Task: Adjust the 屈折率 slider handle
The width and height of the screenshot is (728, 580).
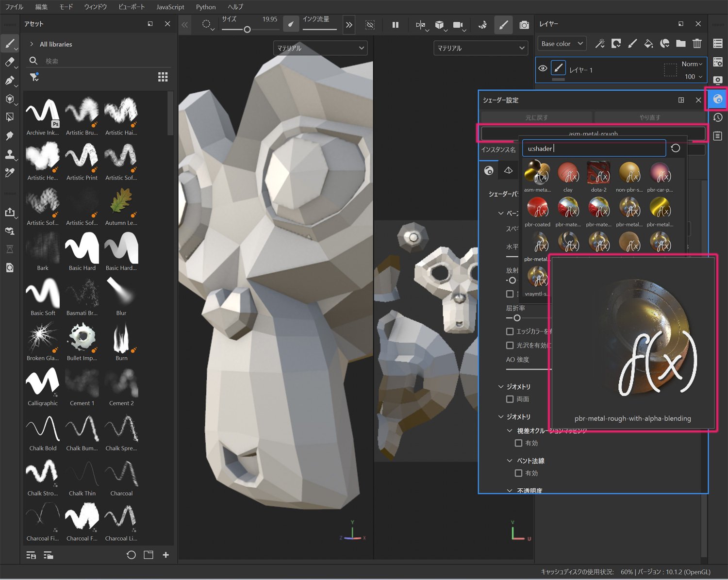Action: (x=517, y=318)
